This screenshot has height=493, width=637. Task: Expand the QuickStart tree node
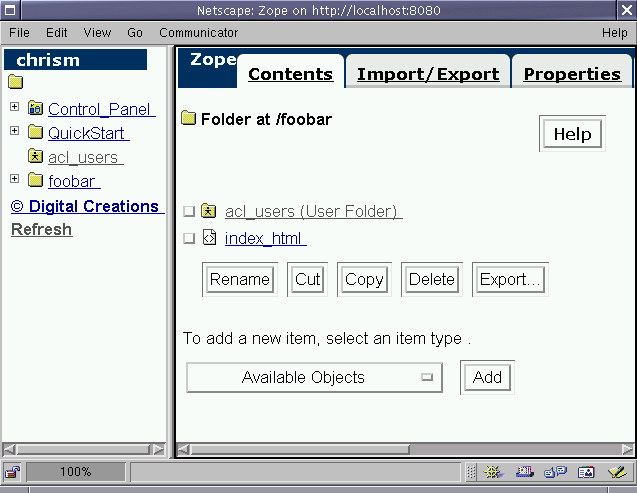coord(15,130)
